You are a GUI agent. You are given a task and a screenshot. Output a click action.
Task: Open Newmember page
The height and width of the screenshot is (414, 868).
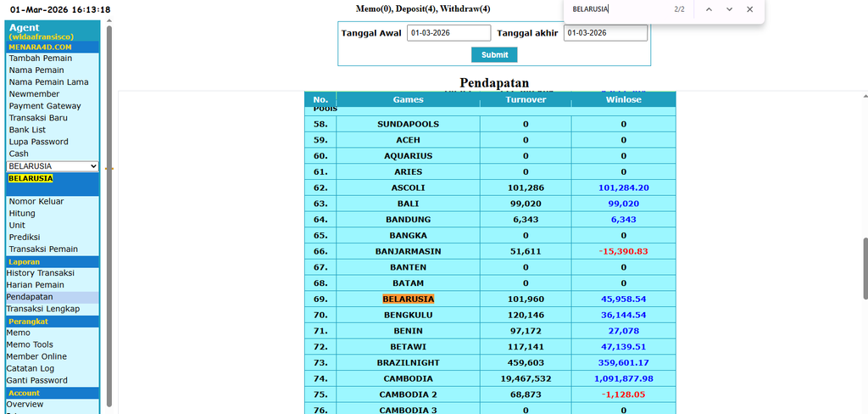(34, 93)
